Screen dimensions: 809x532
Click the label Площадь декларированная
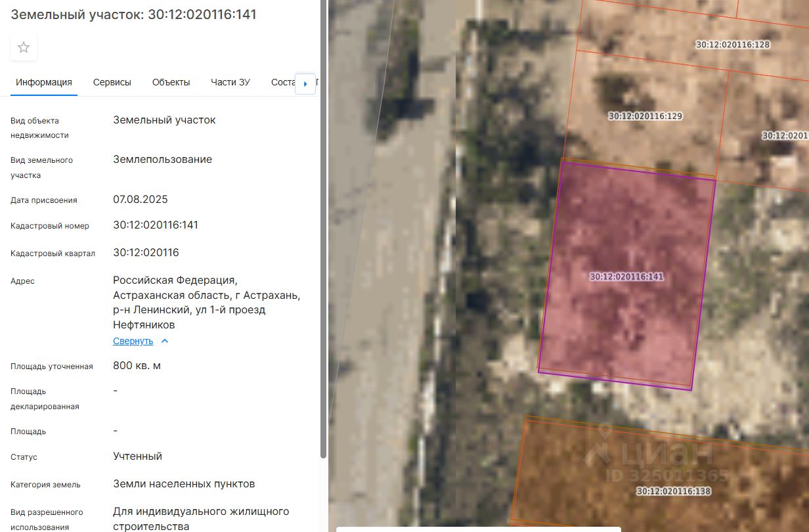tap(45, 399)
